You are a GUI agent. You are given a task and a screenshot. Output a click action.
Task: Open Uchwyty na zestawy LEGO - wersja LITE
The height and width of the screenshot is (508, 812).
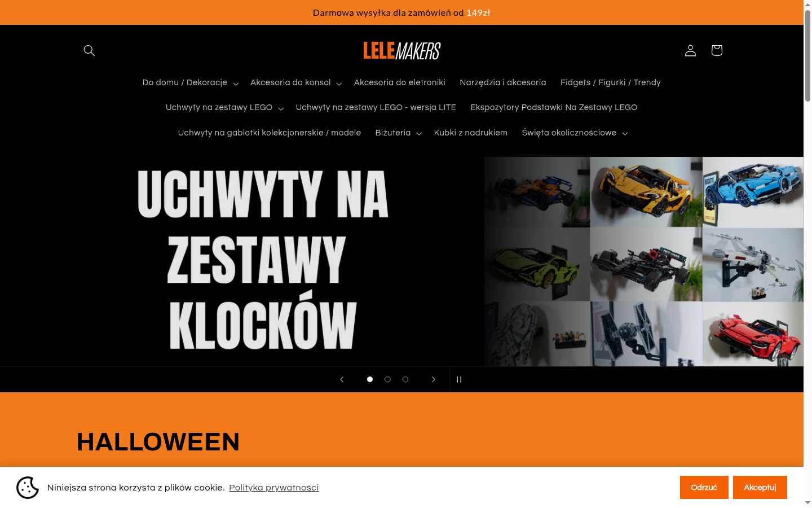coord(376,107)
